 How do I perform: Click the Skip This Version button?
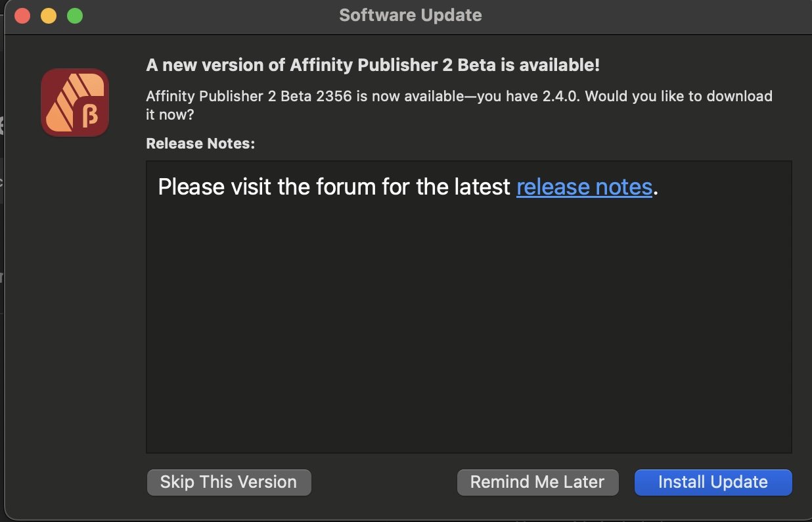(x=229, y=482)
